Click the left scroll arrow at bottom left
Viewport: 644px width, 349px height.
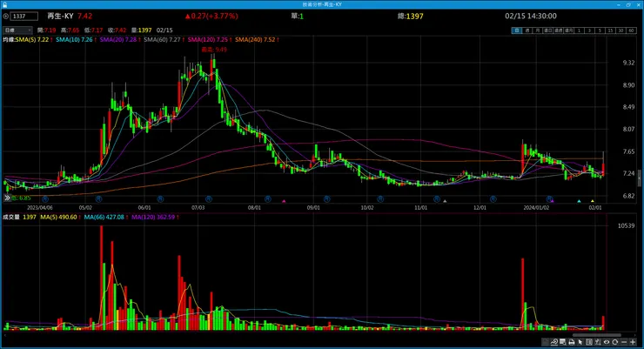[x=5, y=335]
